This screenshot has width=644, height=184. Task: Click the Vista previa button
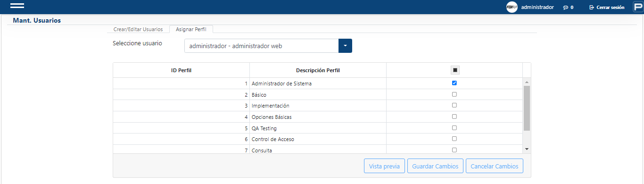point(384,167)
